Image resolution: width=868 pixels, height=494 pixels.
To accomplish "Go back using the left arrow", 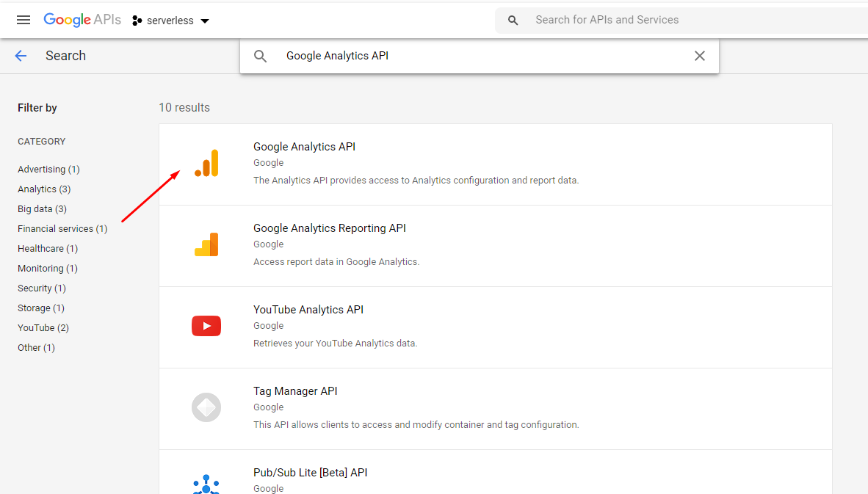I will [21, 56].
